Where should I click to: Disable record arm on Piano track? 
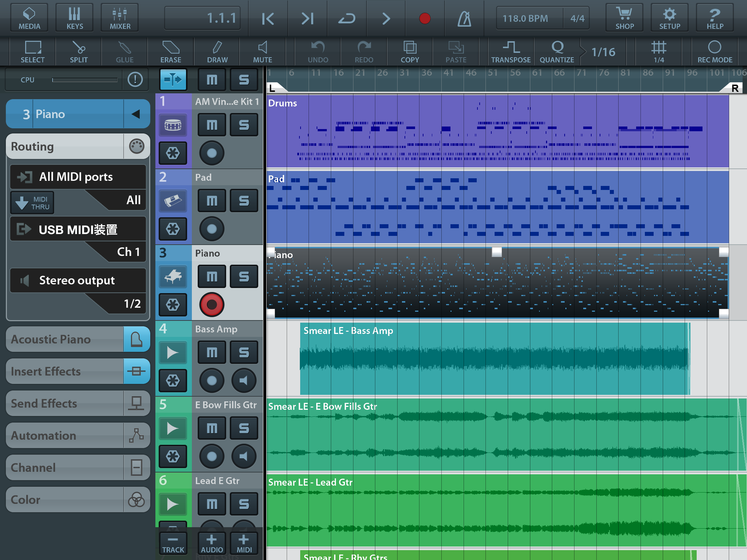(212, 304)
